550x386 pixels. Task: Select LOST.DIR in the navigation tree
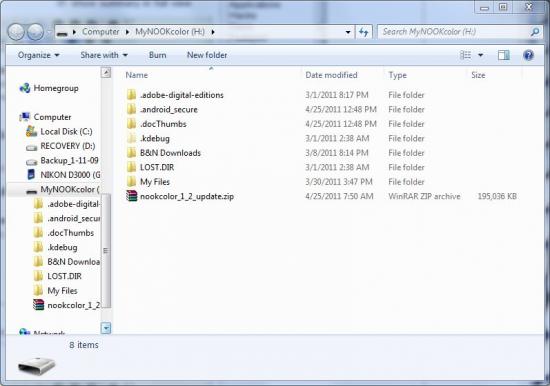tap(58, 276)
